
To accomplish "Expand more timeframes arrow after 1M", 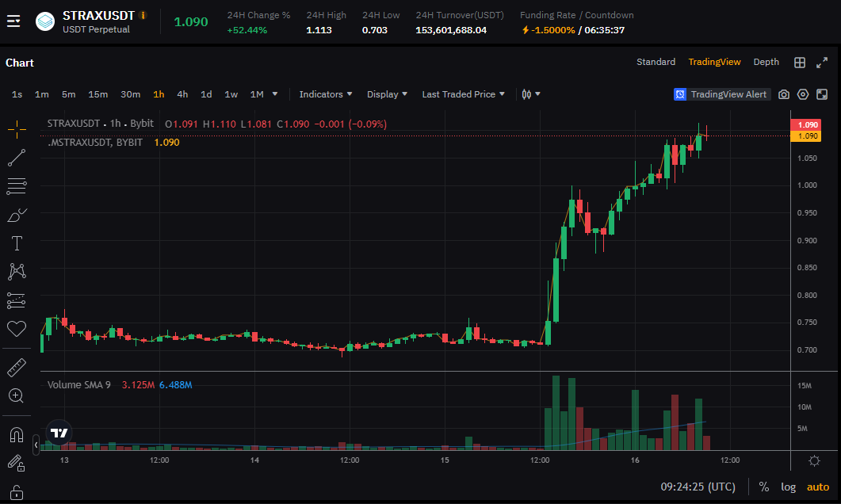I will coord(275,94).
